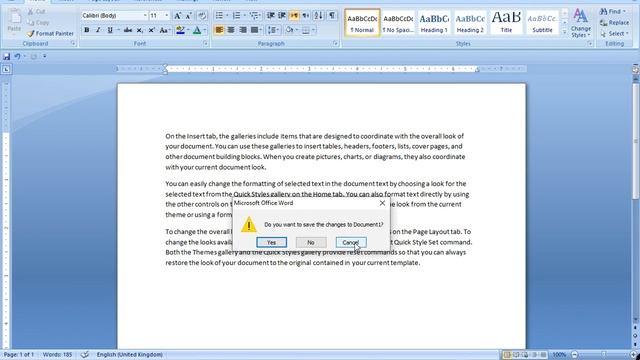Click the Paste button
Screen dimensions: 640x360
pyautogui.click(x=14, y=21)
